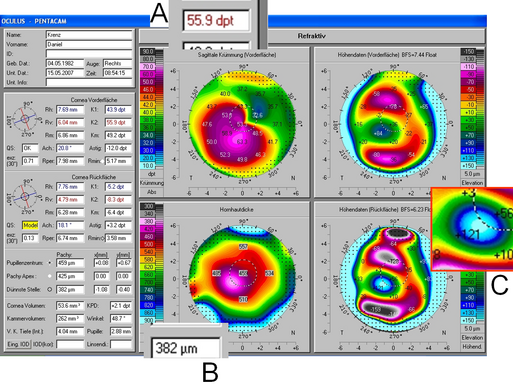
Task: Select the 70.0 swatch in curvature scale
Action: click(148, 67)
